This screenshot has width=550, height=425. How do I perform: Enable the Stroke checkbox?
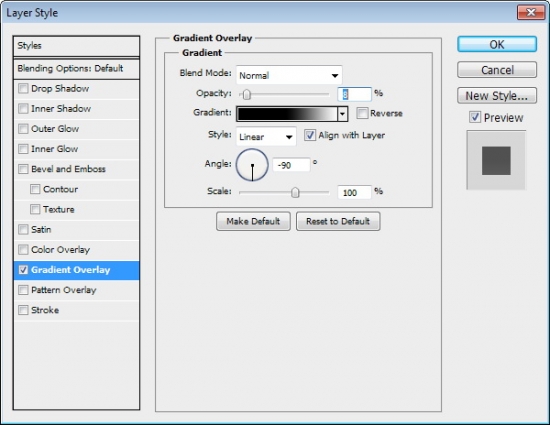[23, 310]
